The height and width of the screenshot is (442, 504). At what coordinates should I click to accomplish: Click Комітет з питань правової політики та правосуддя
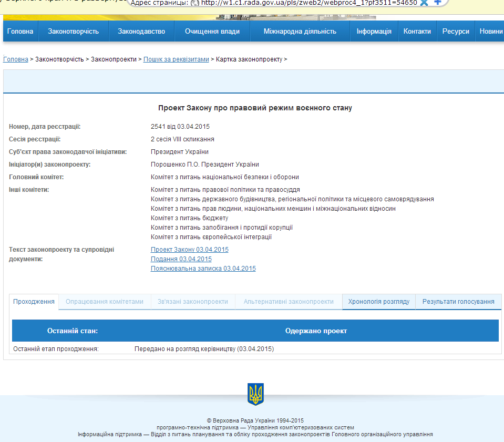225,190
